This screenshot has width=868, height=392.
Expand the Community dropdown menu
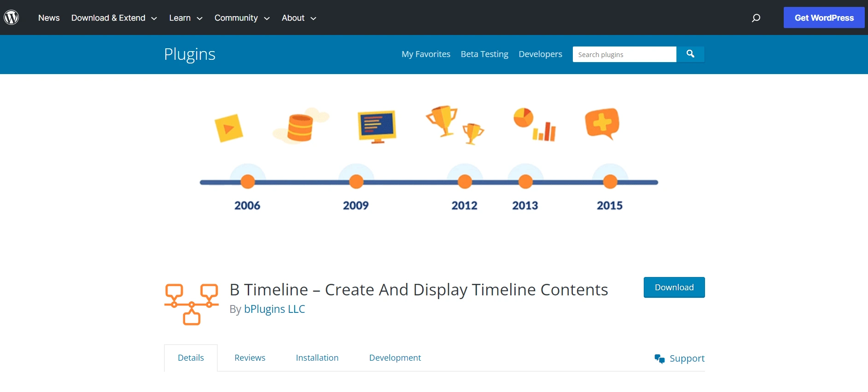(242, 18)
